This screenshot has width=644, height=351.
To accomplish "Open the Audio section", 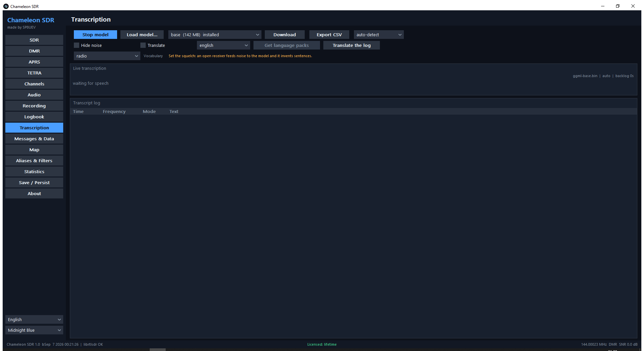I will 34,95.
